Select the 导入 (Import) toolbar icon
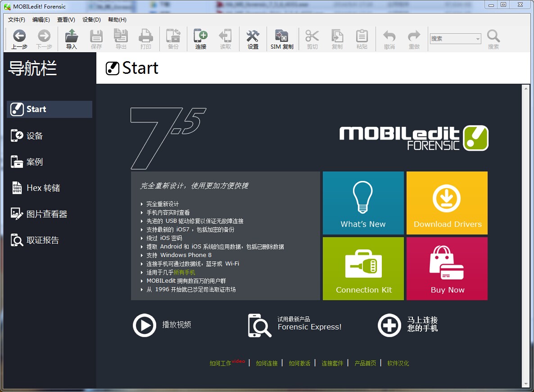The height and width of the screenshot is (392, 534). 71,38
